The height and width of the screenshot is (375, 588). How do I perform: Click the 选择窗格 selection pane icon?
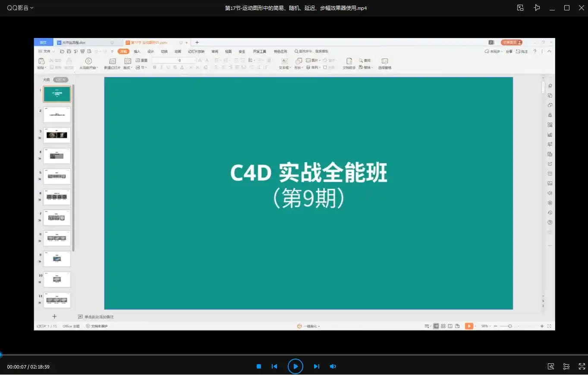[384, 63]
